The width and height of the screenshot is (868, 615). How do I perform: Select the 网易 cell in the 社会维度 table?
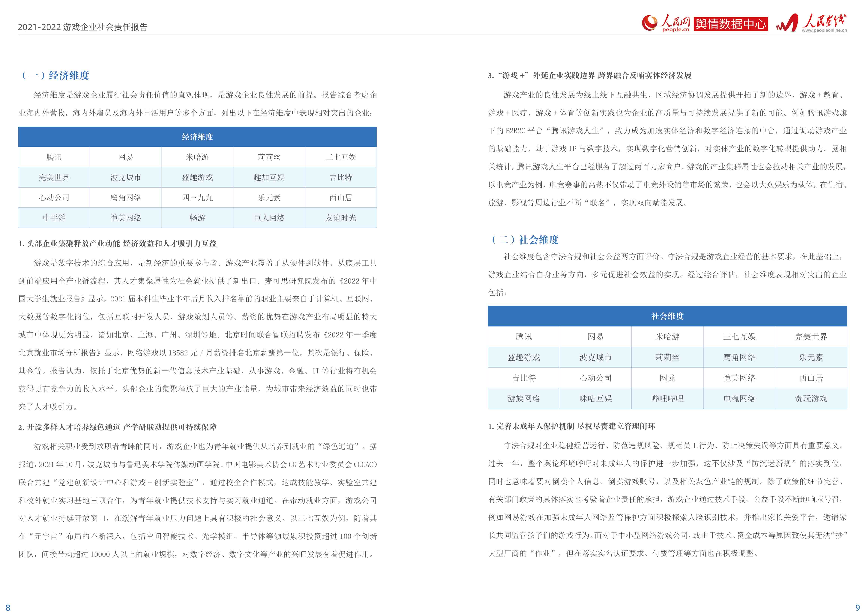596,337
